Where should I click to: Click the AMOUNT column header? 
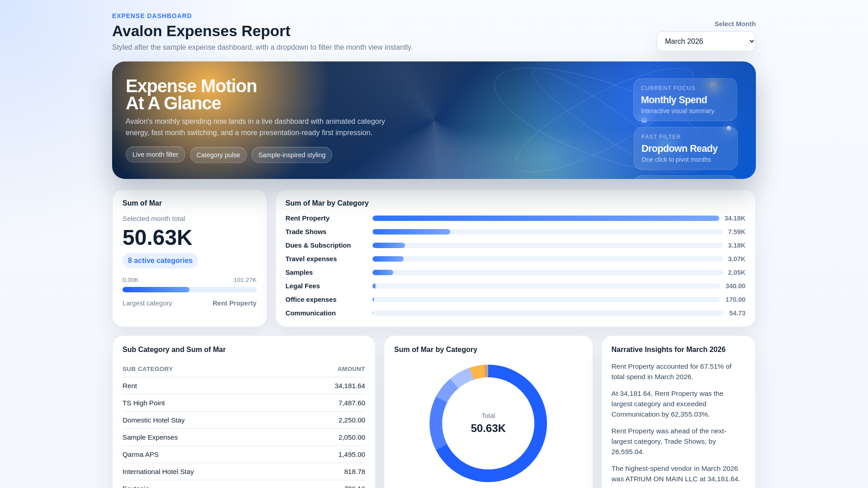pos(351,369)
